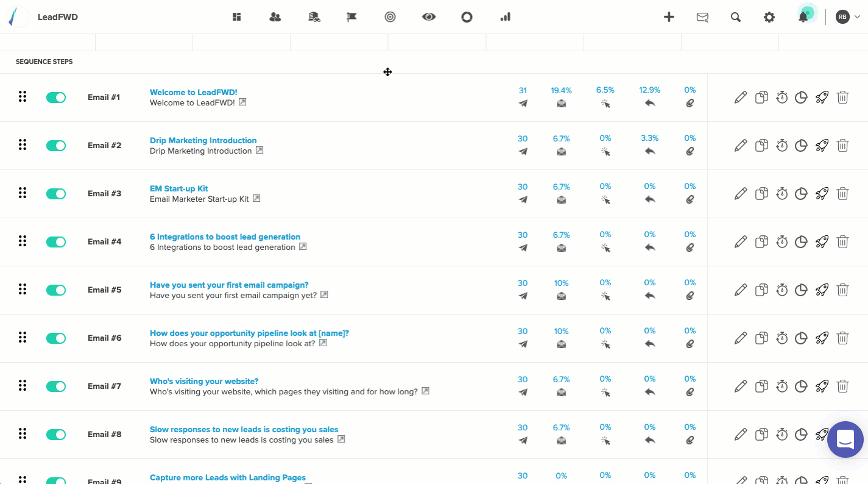
Task: Grab the drag handle for Email #7
Action: tap(23, 386)
